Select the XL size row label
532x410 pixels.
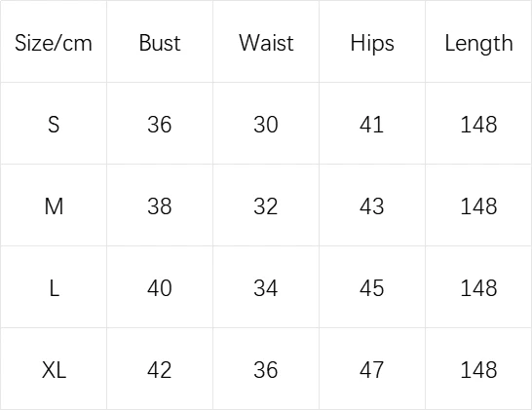54,370
